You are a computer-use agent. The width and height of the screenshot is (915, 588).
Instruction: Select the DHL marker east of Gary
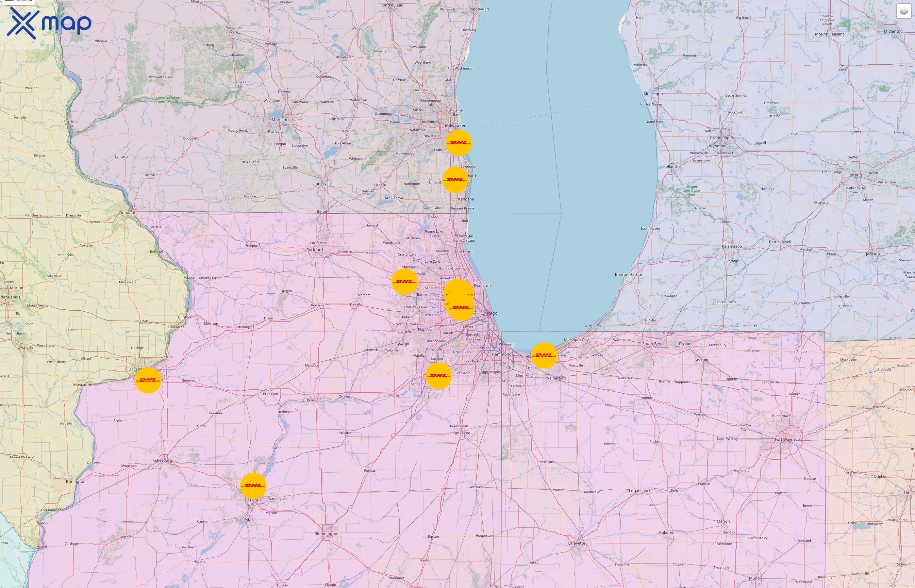pos(544,355)
